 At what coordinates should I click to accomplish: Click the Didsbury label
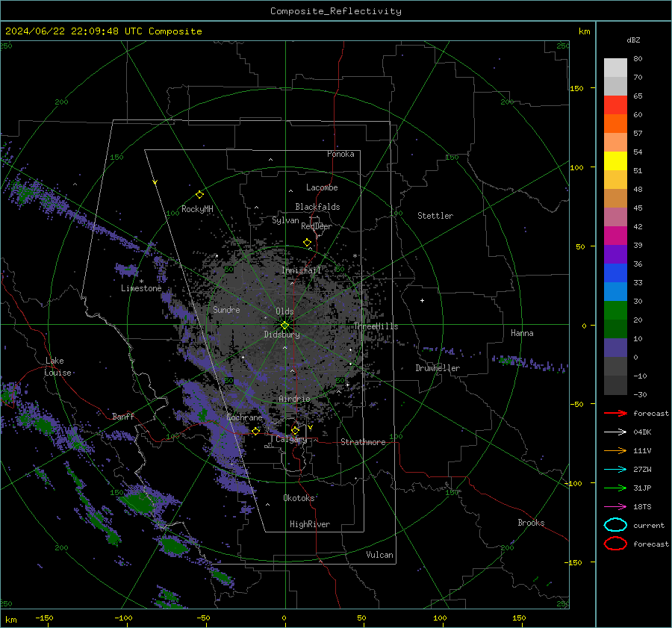click(x=281, y=335)
